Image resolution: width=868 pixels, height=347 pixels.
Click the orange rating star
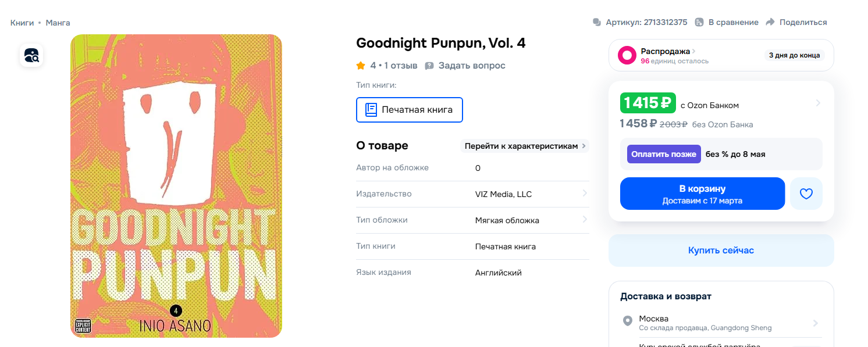[361, 66]
